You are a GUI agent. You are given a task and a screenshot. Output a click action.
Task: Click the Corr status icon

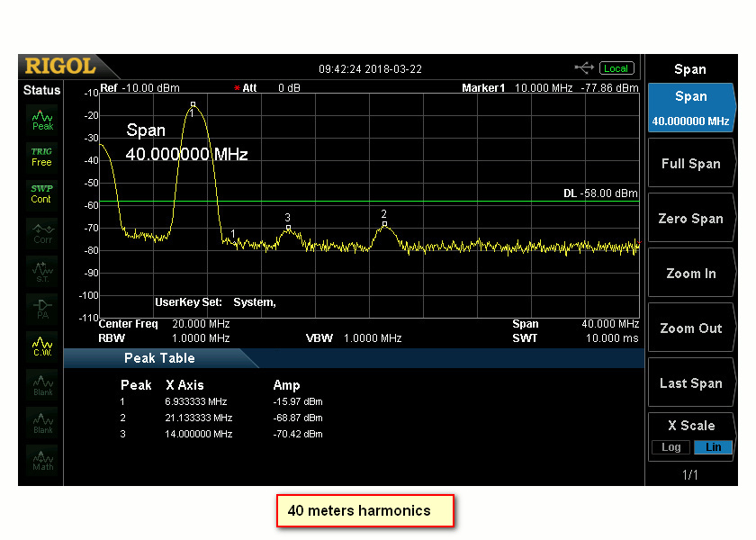(x=42, y=233)
